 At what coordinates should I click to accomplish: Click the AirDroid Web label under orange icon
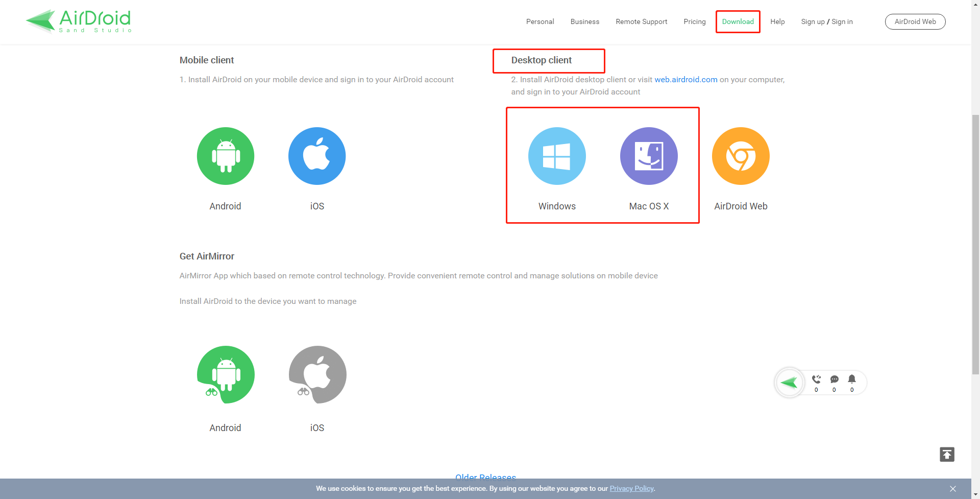pos(741,206)
